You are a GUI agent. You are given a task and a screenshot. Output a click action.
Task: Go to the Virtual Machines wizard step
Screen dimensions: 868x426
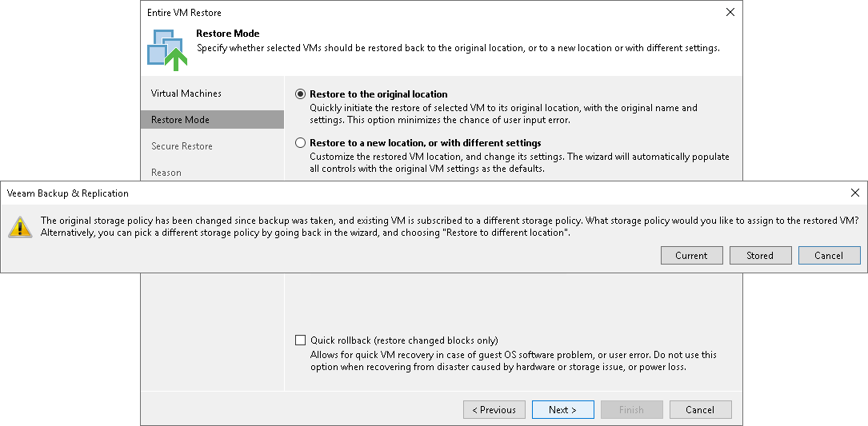tap(186, 94)
